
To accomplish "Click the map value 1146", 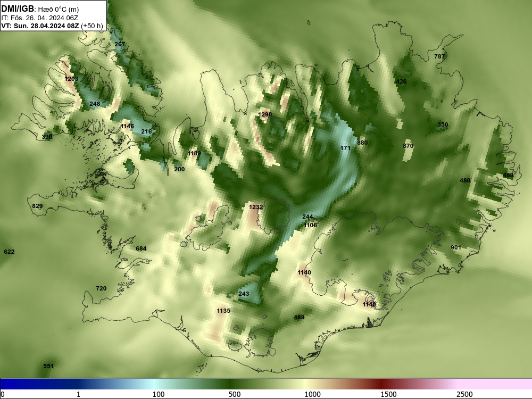I will coord(127,126).
